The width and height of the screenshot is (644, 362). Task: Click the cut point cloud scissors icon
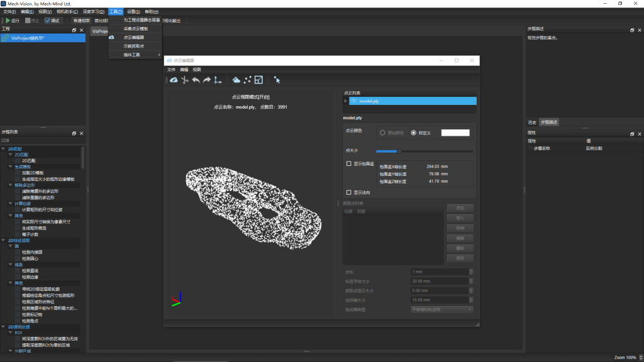[x=184, y=80]
